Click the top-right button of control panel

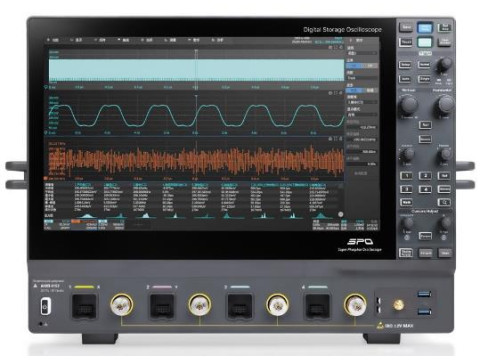pos(444,28)
